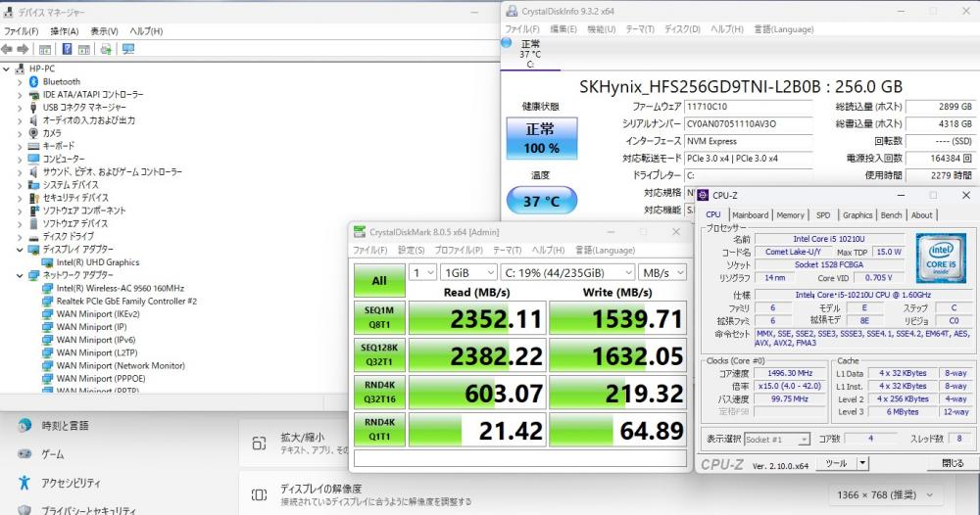Open the 1GiB test size dropdown
Viewport: 980px width, 515px height.
(x=468, y=273)
